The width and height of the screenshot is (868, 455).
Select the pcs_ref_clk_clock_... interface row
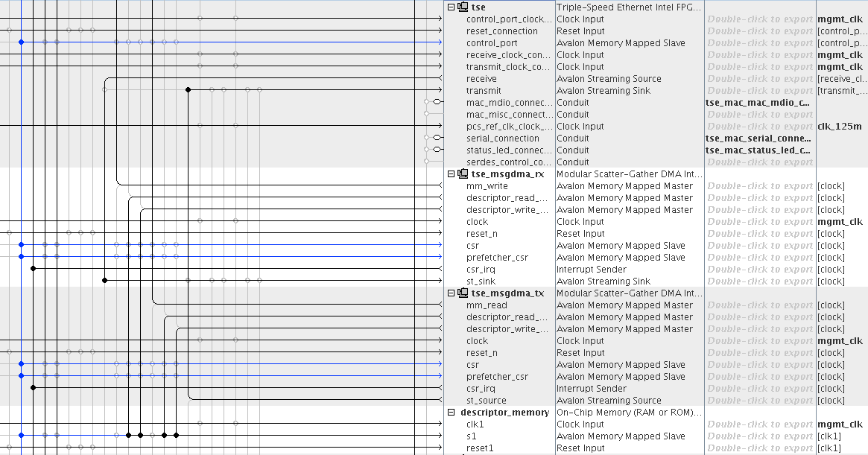pyautogui.click(x=510, y=126)
